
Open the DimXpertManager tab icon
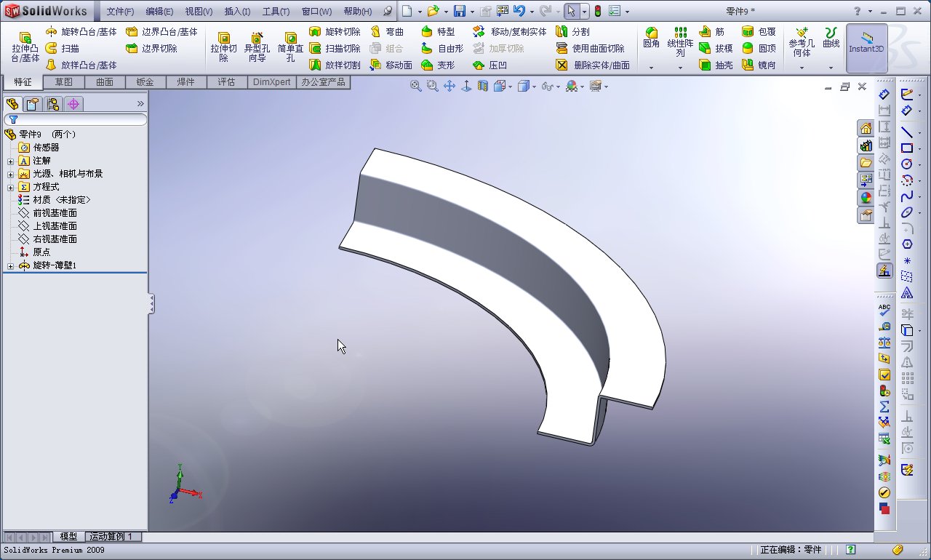coord(73,104)
